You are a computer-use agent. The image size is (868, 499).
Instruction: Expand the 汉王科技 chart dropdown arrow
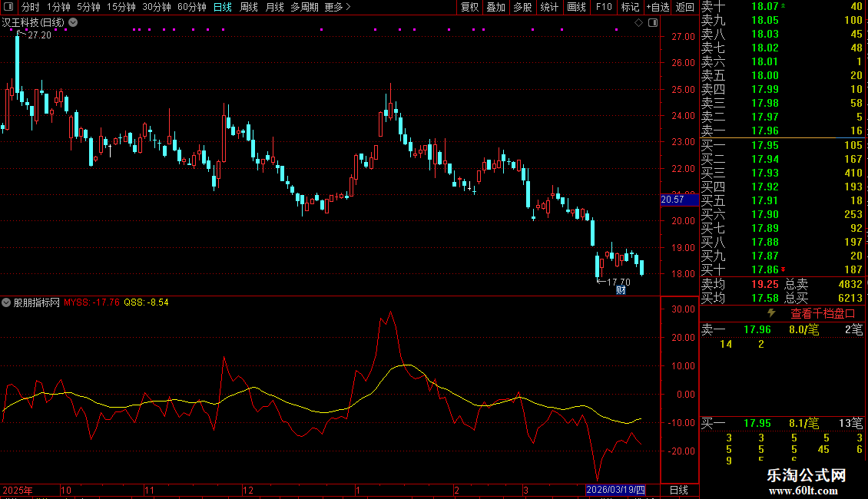coord(73,23)
